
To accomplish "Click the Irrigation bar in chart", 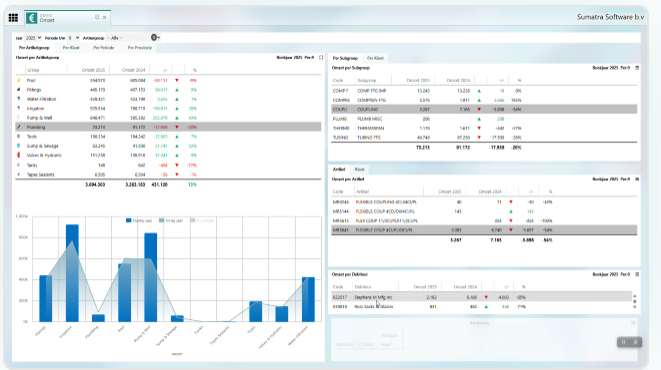I will [72, 273].
